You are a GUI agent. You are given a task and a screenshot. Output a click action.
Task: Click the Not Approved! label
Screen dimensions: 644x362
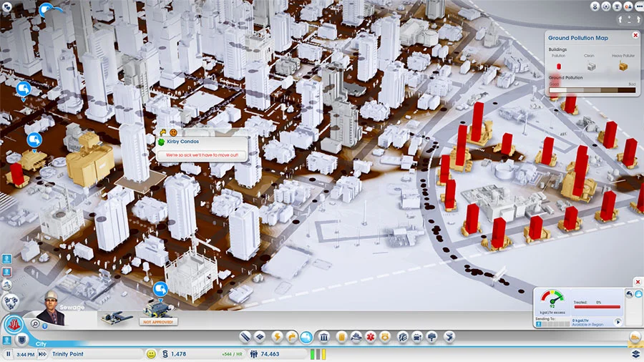point(158,322)
